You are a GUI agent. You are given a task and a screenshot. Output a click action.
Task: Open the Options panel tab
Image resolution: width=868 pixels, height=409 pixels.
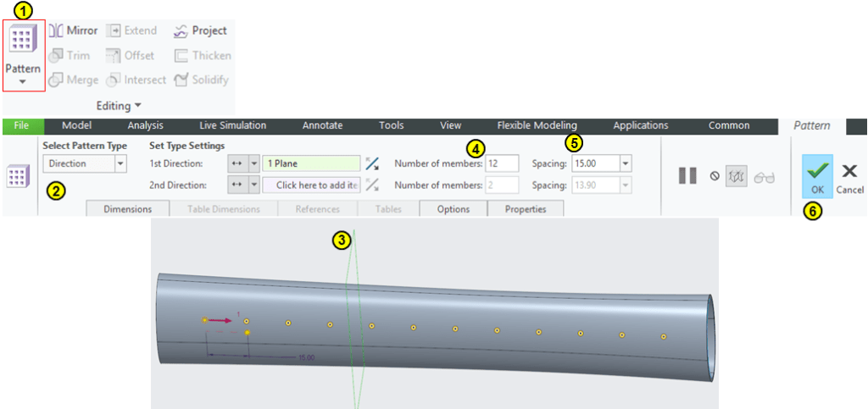click(x=453, y=209)
